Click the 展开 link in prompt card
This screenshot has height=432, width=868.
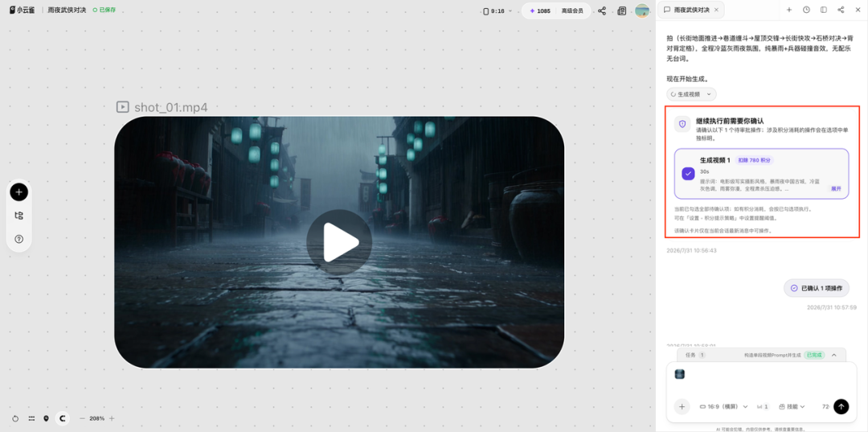click(x=835, y=188)
